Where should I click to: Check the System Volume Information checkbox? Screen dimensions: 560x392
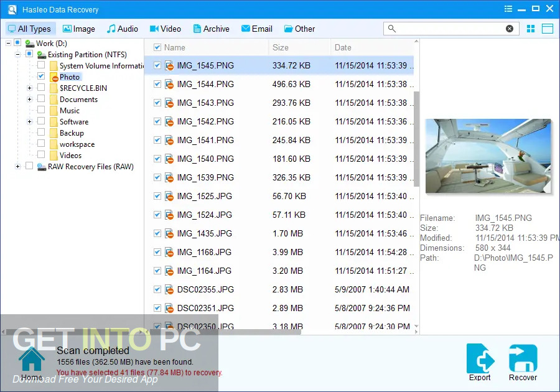(41, 65)
